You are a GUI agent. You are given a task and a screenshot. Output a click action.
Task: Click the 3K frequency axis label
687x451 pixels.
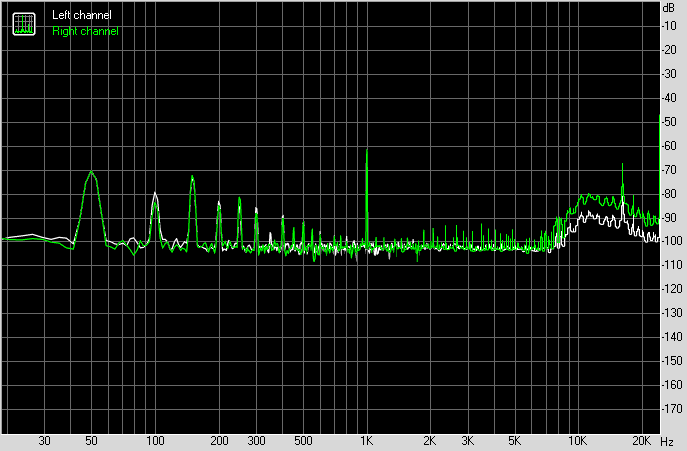coord(468,441)
